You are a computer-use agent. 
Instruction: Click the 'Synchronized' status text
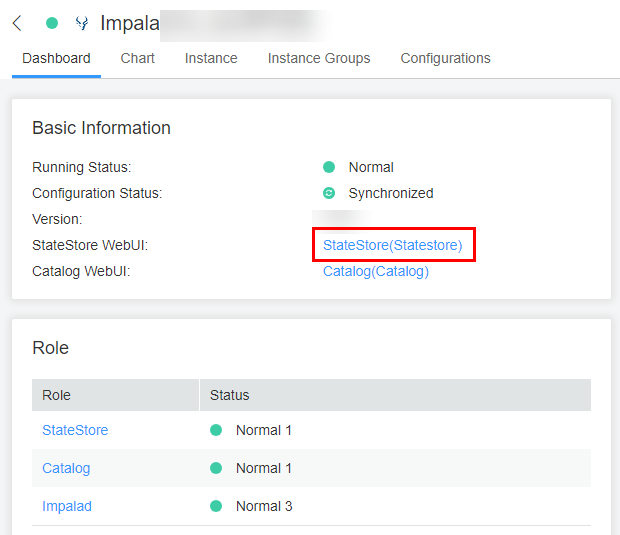pyautogui.click(x=391, y=193)
